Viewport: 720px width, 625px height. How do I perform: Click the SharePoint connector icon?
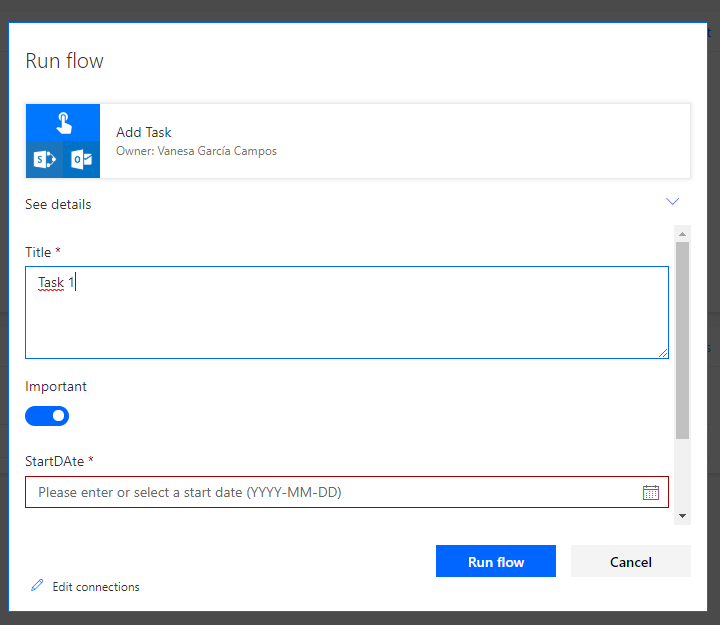pyautogui.click(x=44, y=159)
